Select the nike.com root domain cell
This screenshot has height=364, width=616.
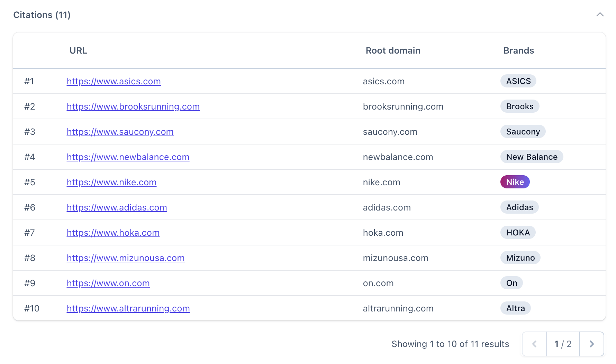pos(382,182)
